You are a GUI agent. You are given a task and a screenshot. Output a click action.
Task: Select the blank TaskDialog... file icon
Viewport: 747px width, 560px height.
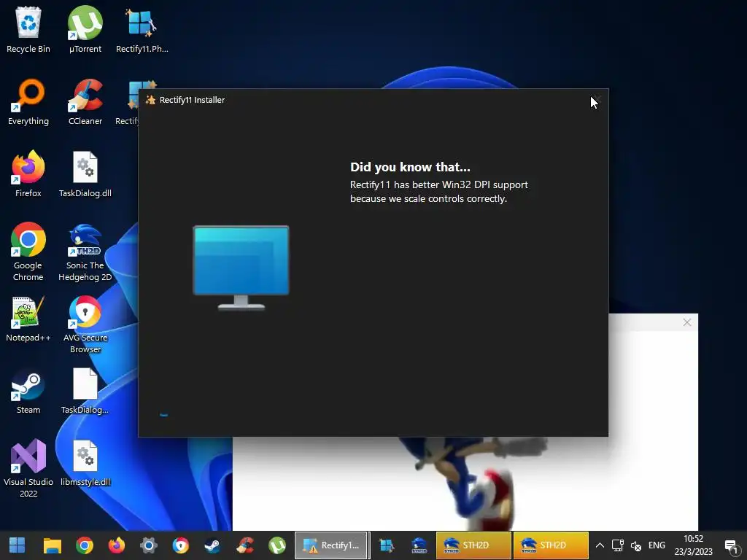[85, 392]
